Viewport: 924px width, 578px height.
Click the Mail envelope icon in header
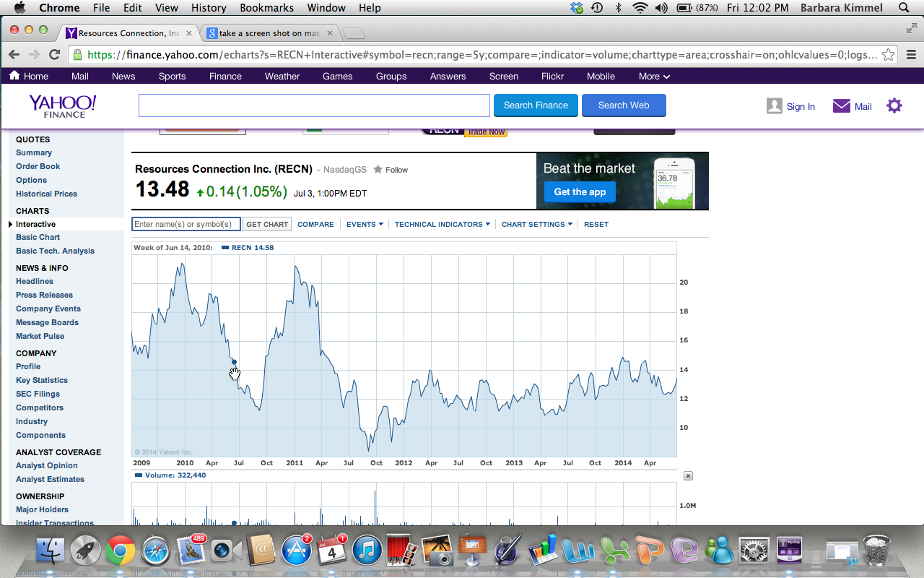tap(842, 106)
